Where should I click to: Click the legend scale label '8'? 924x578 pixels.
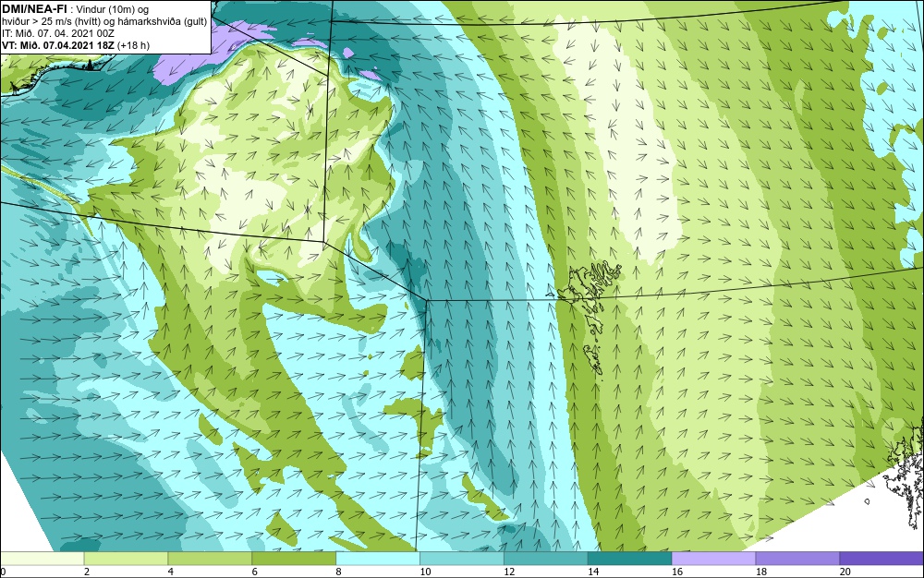coord(338,572)
